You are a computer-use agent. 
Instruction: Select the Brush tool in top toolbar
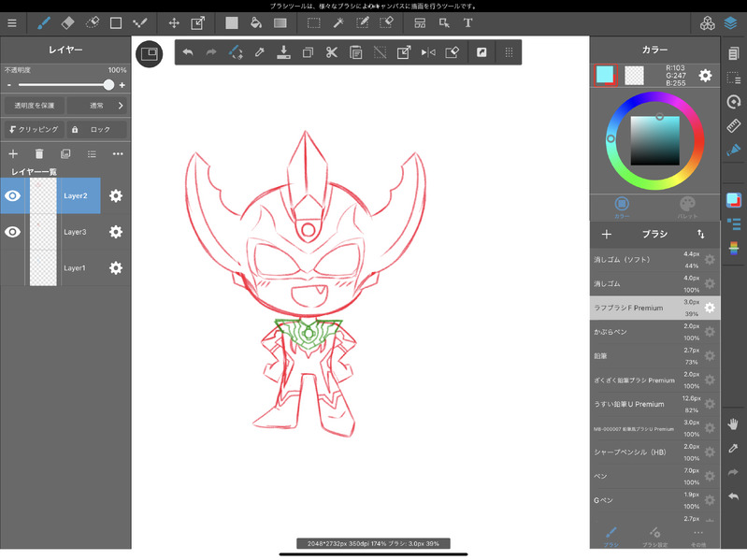pos(44,22)
